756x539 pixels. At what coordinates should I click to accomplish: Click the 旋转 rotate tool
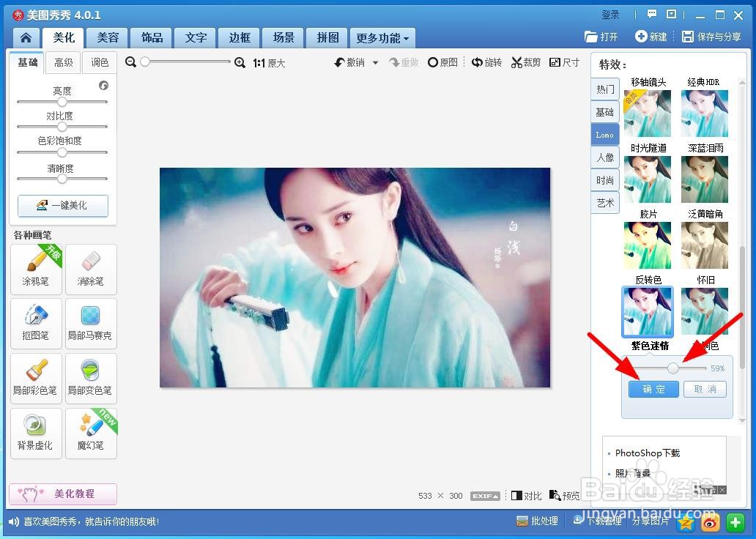point(487,63)
